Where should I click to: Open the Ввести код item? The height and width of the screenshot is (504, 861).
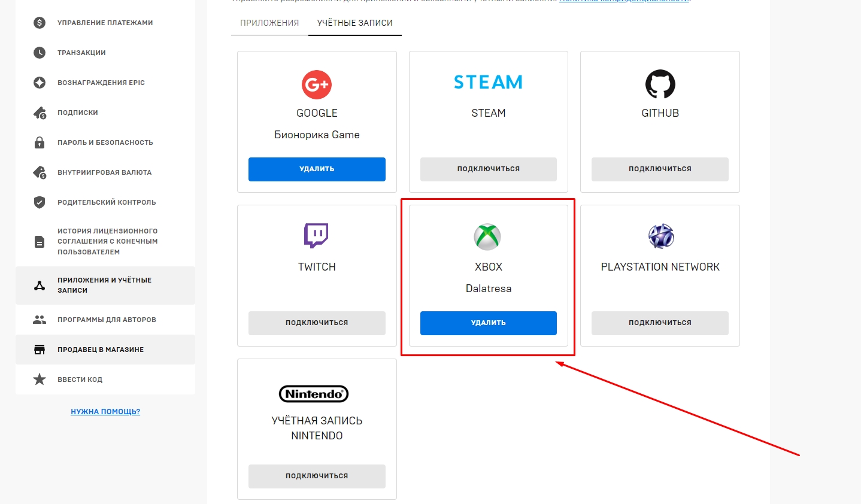[105, 379]
